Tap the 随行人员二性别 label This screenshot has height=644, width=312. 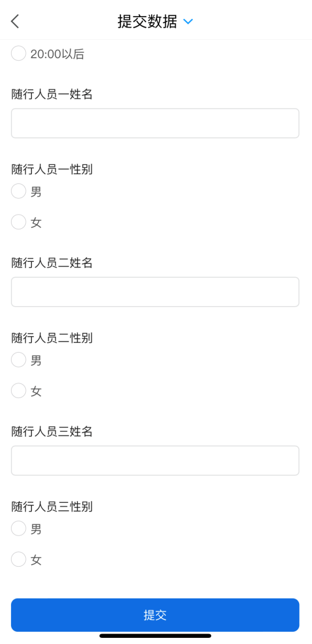pyautogui.click(x=52, y=338)
